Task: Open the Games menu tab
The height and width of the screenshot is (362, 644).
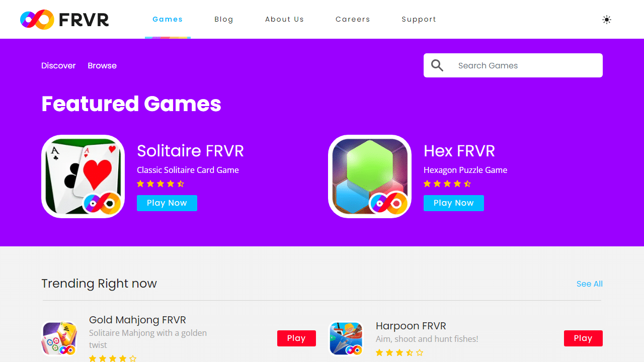Action: [168, 19]
